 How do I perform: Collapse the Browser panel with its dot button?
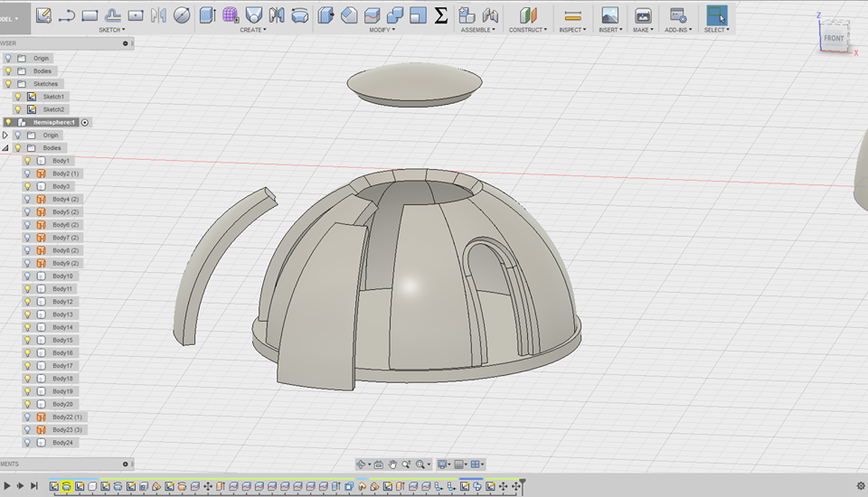point(125,43)
